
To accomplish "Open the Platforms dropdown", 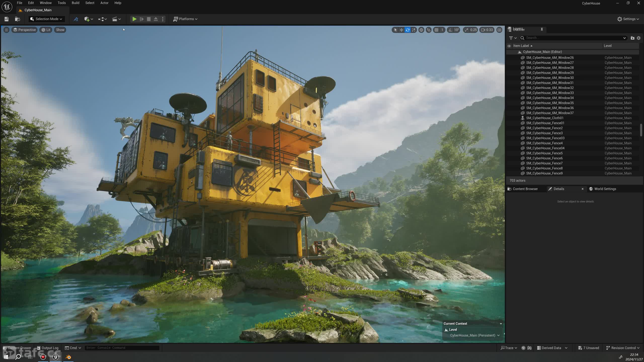I will (x=185, y=19).
